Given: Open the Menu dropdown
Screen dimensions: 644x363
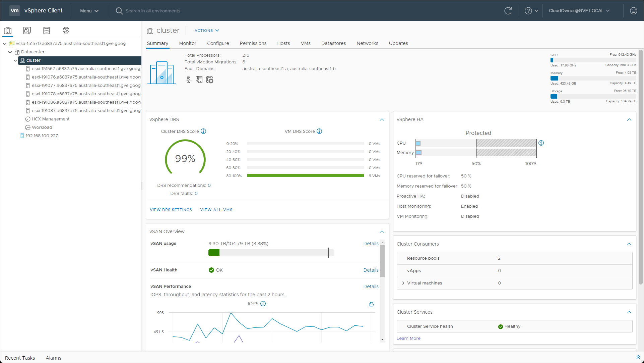Looking at the screenshot, I should point(89,11).
